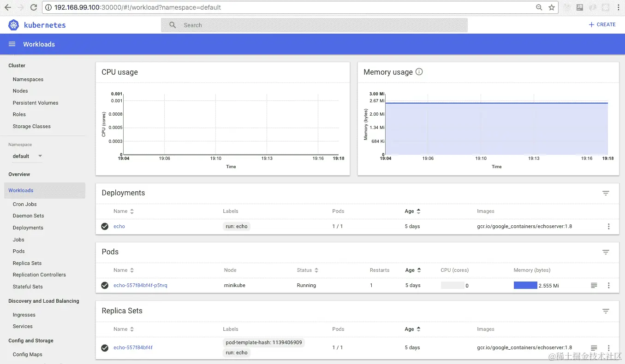
Task: Click the pod-template-hash: 1139406909 label
Action: point(264,343)
